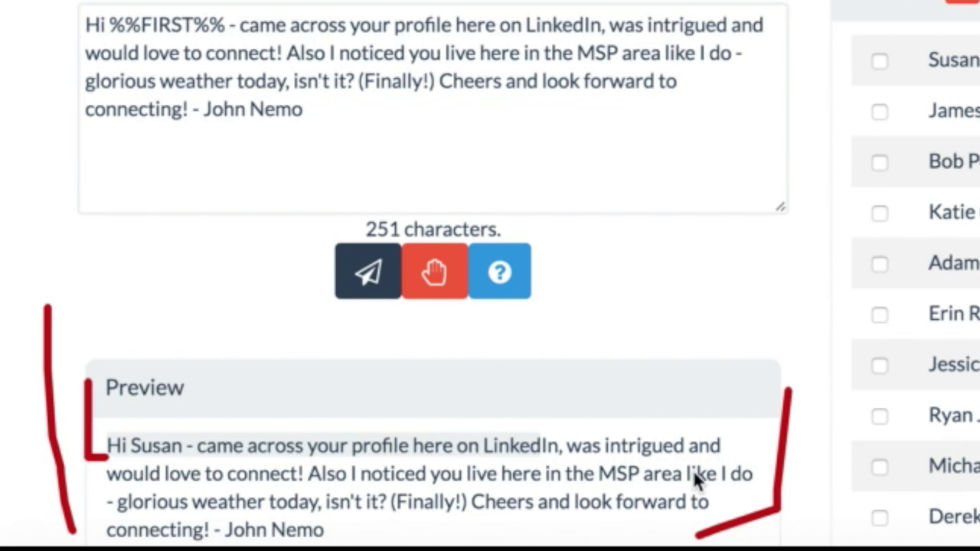Mark the Erin R checkbox
Screen dimensions: 980x551
click(x=880, y=315)
